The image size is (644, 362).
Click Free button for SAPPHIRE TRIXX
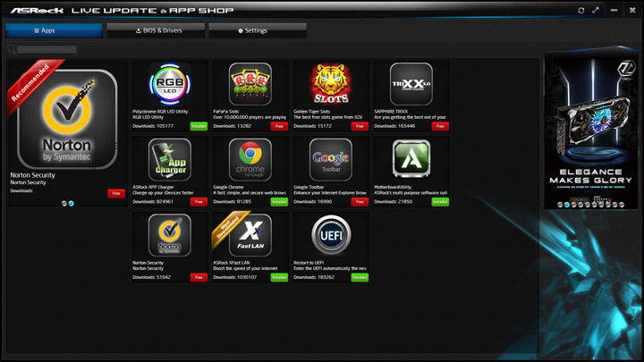(440, 126)
